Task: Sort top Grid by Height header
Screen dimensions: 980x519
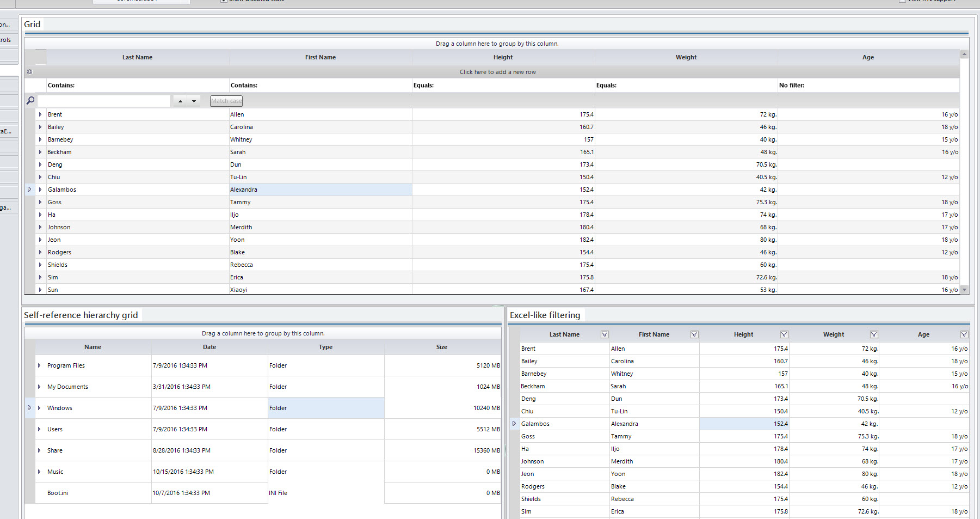Action: click(503, 57)
